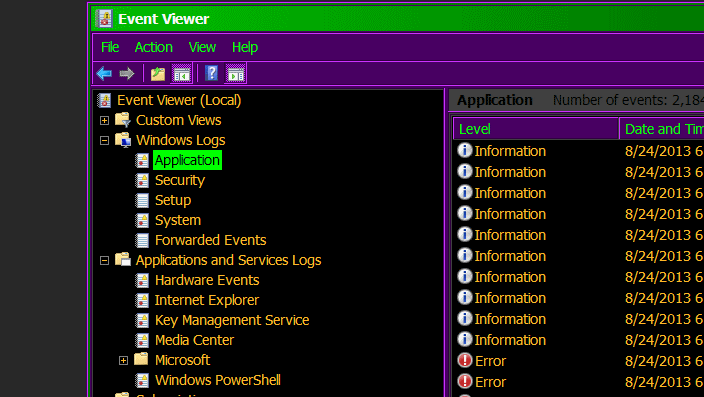Viewport: 704px width, 397px height.
Task: Select the Microsoft folder label
Action: [182, 360]
